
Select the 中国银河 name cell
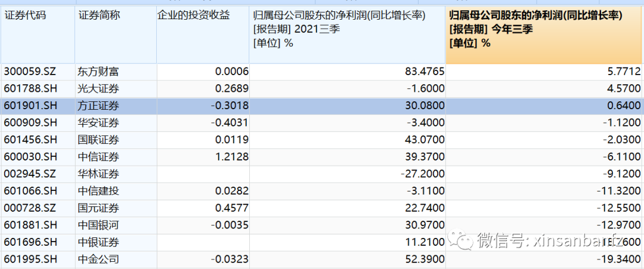coord(98,225)
